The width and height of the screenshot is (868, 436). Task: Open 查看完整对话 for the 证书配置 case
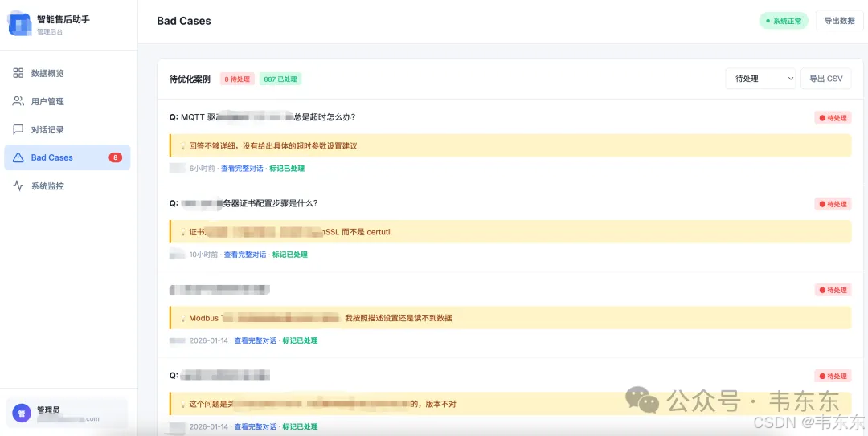tap(244, 255)
